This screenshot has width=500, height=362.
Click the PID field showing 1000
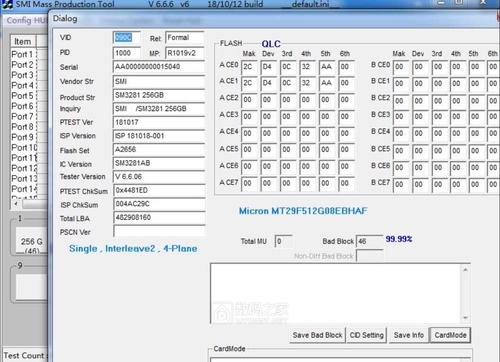click(x=127, y=53)
